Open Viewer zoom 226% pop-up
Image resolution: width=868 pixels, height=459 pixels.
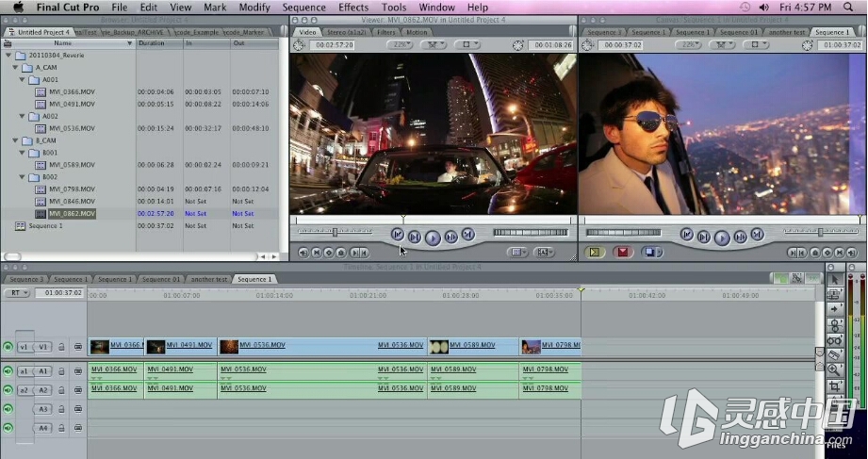pyautogui.click(x=400, y=45)
